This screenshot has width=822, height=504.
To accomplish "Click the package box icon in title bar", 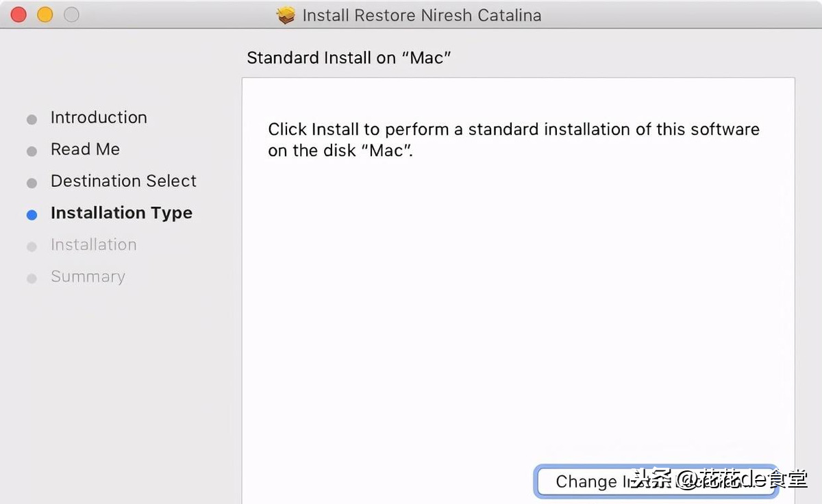I will point(286,15).
